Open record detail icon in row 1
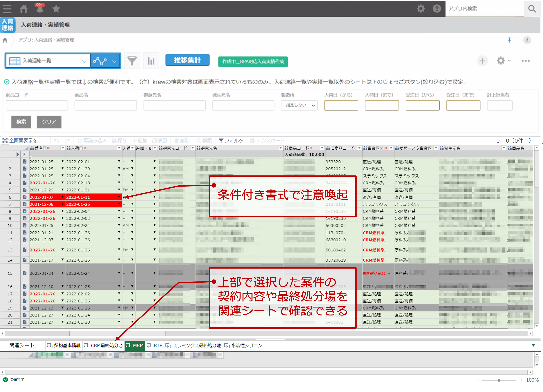This screenshot has width=543, height=392. pyautogui.click(x=24, y=162)
